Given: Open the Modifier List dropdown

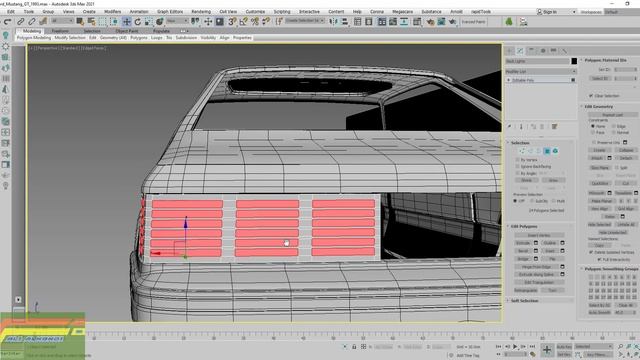Looking at the screenshot, I should pyautogui.click(x=540, y=71).
